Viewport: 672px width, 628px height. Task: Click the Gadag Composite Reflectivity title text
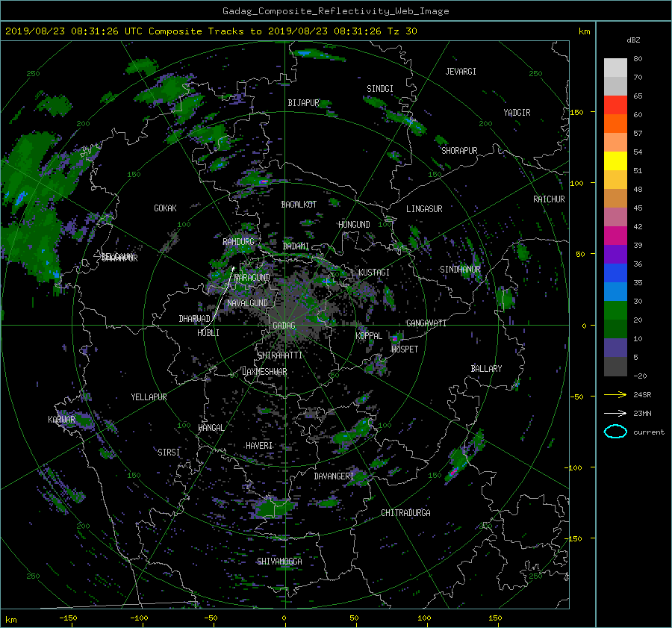[x=335, y=11]
